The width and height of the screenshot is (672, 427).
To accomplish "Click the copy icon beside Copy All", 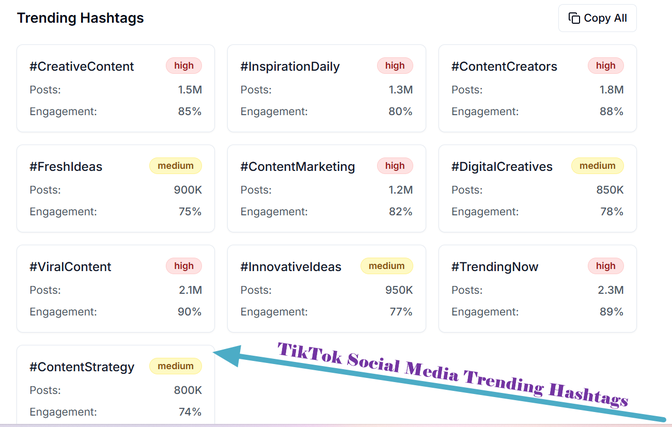I will (574, 18).
